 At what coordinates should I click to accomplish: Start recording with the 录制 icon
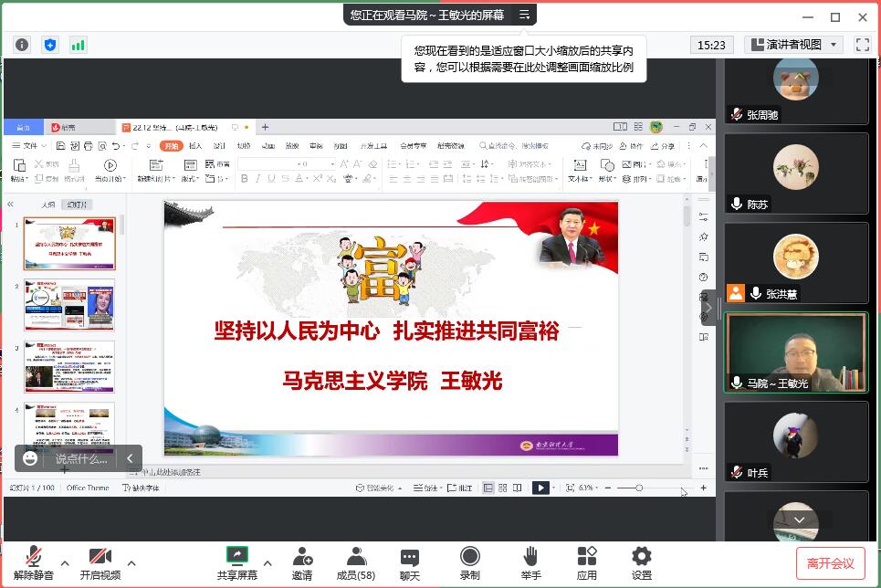pyautogui.click(x=470, y=562)
